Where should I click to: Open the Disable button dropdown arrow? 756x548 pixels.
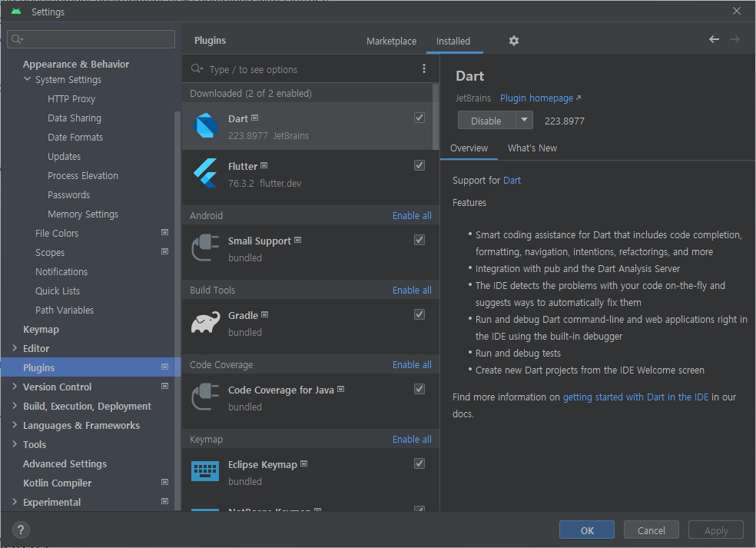click(525, 120)
